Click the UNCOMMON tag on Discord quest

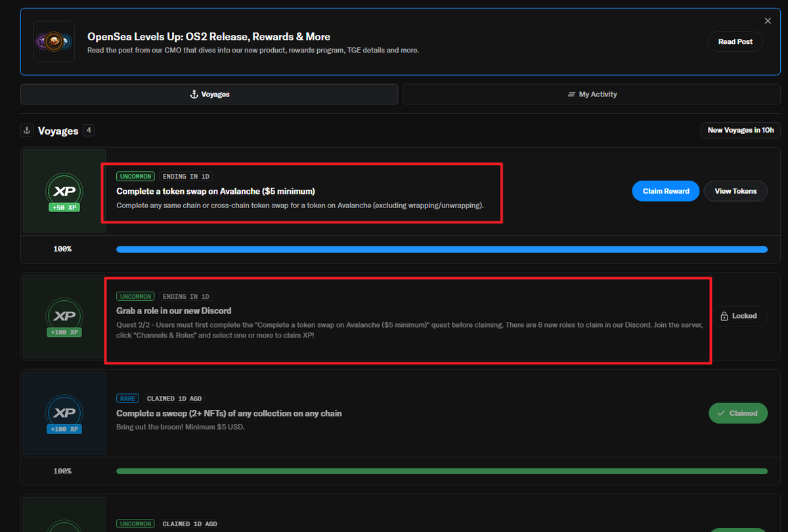point(136,297)
